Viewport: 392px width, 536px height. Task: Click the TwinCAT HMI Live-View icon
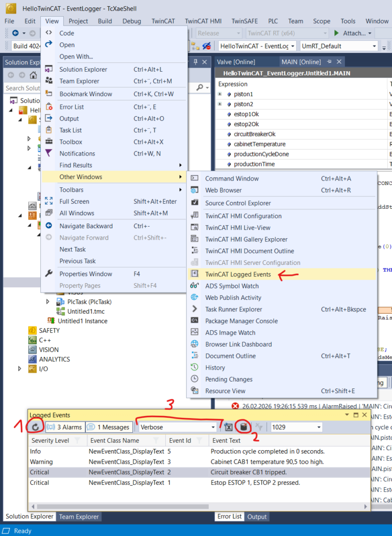pos(194,228)
